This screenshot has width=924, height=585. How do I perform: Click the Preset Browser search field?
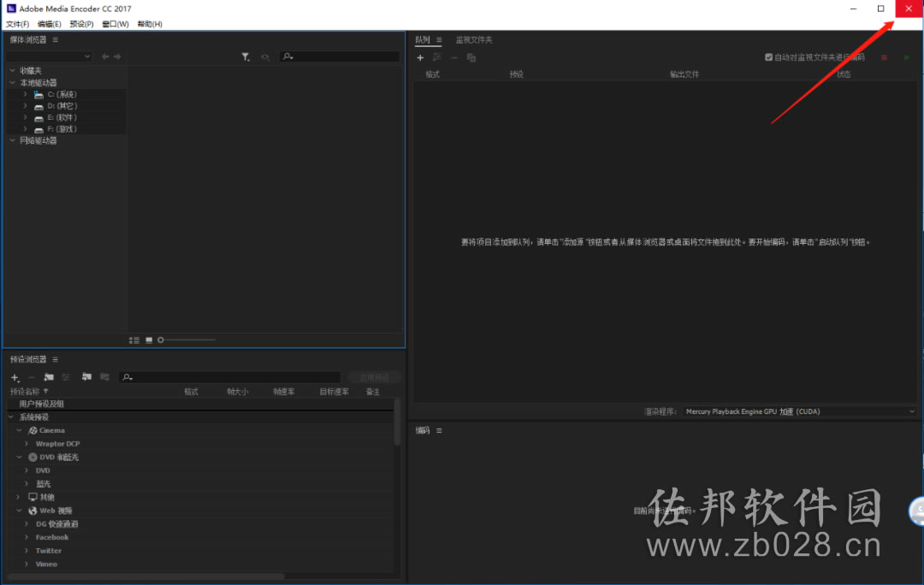pos(230,378)
